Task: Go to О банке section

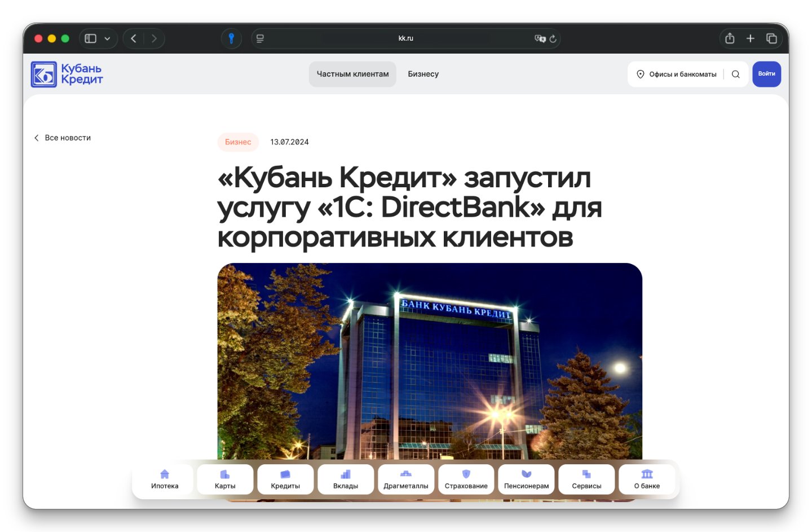Action: click(647, 480)
